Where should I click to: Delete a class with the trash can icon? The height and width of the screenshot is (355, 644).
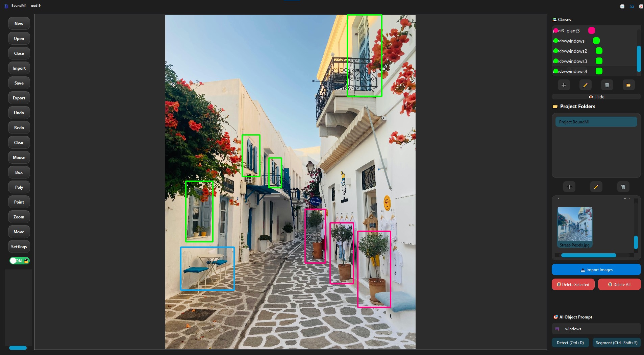[x=607, y=85]
